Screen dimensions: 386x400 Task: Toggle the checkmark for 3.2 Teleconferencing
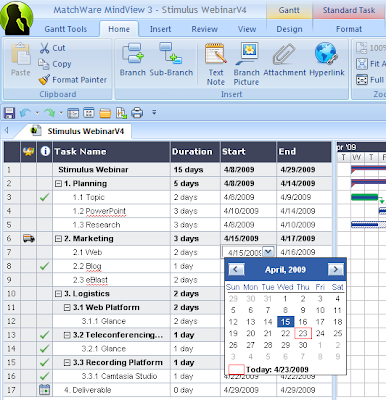(x=44, y=335)
